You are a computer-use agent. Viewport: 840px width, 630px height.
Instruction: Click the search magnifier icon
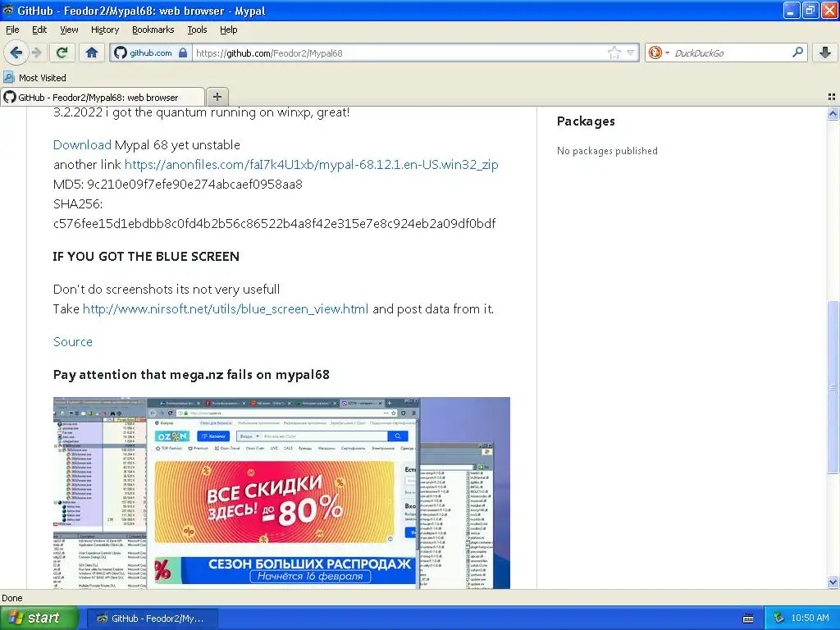coord(797,52)
